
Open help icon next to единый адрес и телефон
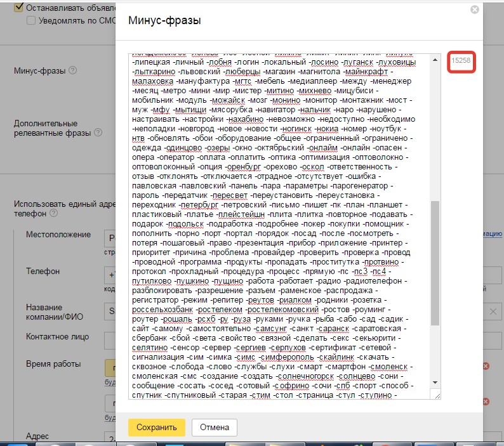point(54,213)
